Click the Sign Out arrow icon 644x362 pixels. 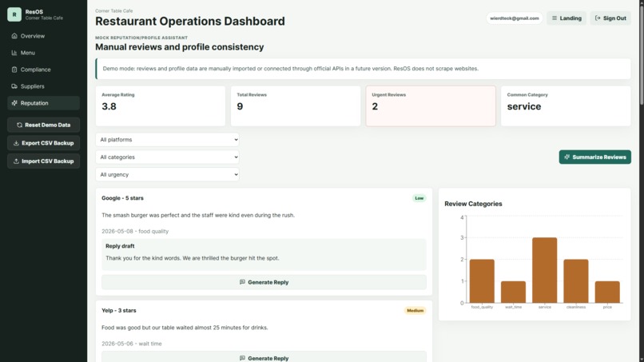tap(598, 18)
